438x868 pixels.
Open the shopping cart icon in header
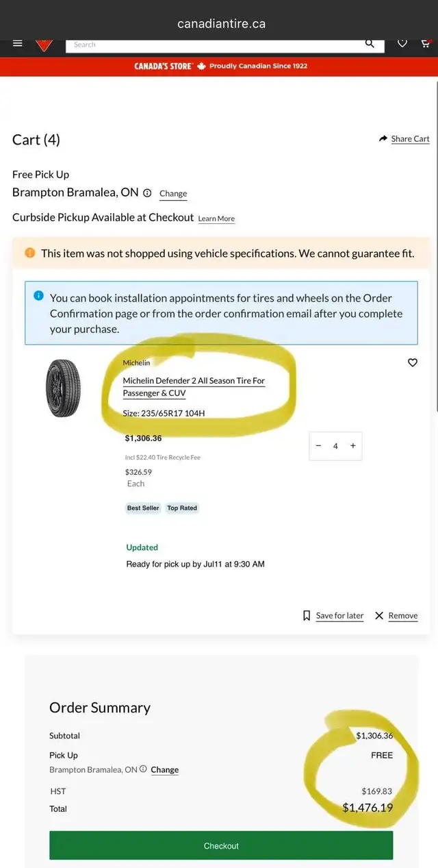[425, 43]
